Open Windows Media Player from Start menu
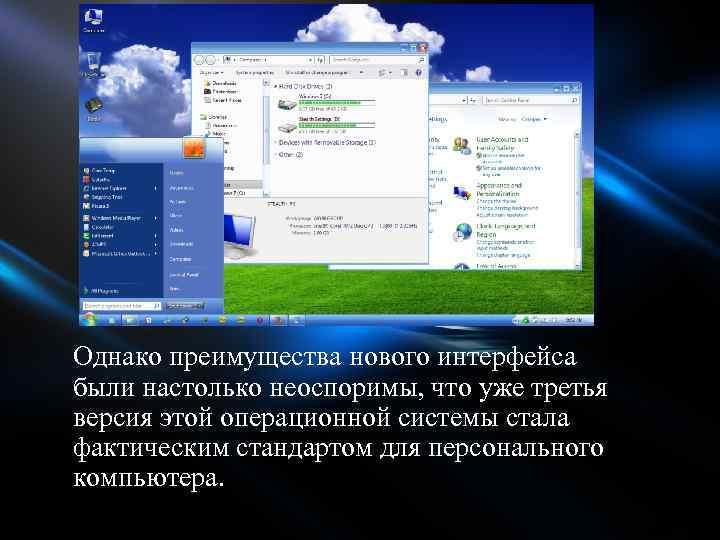 (117, 218)
